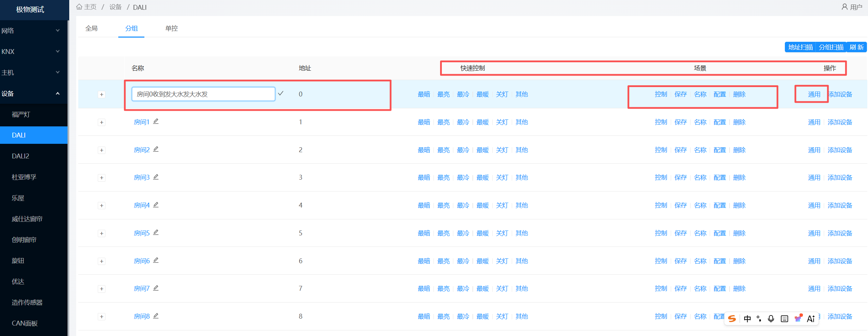
Task: Click the IME punctuation mode icon
Action: click(759, 319)
